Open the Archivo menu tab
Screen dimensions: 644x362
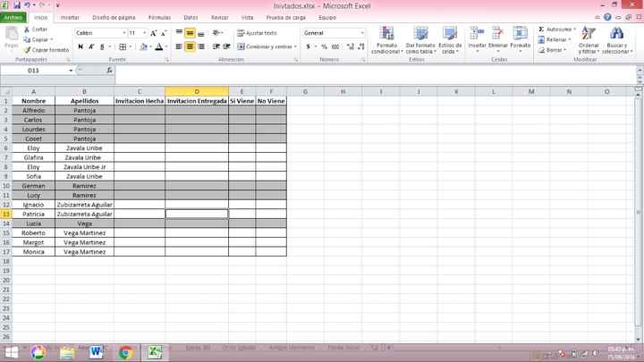tap(14, 17)
